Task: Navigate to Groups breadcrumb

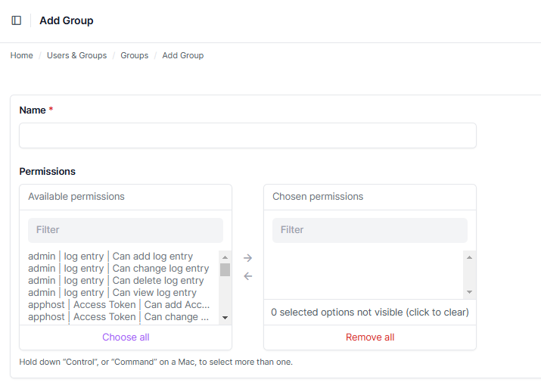Action: [x=134, y=55]
